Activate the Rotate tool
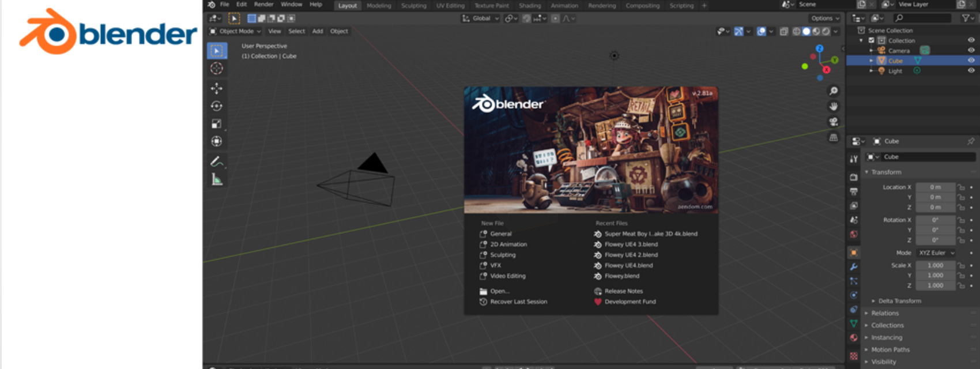Image resolution: width=980 pixels, height=369 pixels. pyautogui.click(x=217, y=106)
